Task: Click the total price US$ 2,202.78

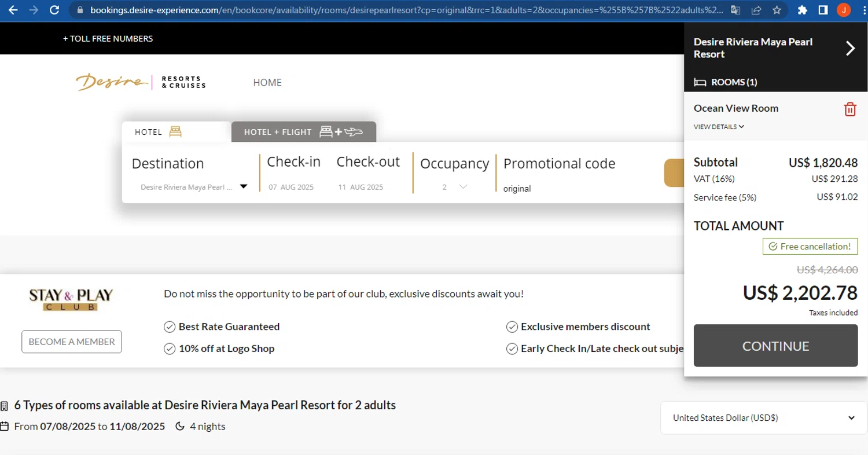Action: click(800, 293)
